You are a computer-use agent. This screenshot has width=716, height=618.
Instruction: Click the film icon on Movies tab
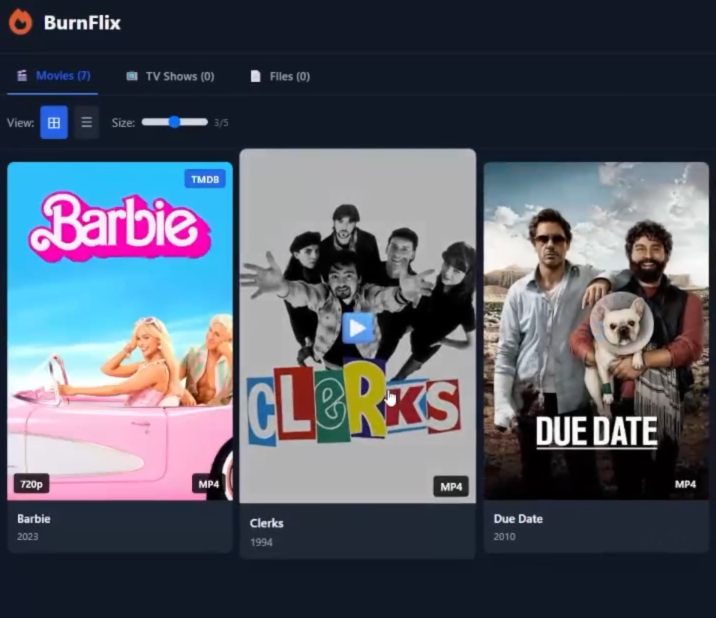22,75
